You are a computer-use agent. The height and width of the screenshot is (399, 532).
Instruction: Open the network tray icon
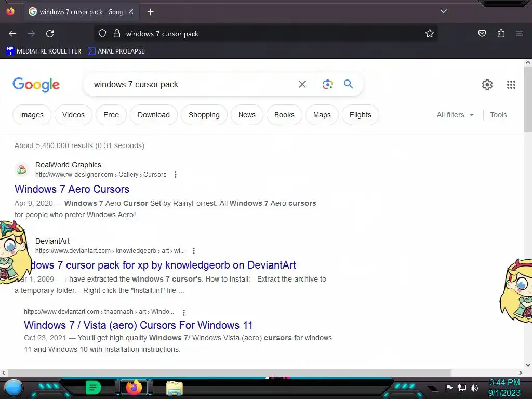pos(461,388)
